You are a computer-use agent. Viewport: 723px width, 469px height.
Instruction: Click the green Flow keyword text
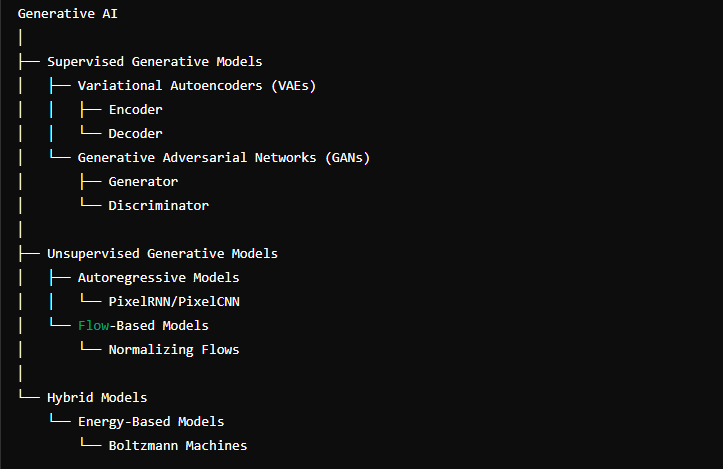tap(93, 326)
